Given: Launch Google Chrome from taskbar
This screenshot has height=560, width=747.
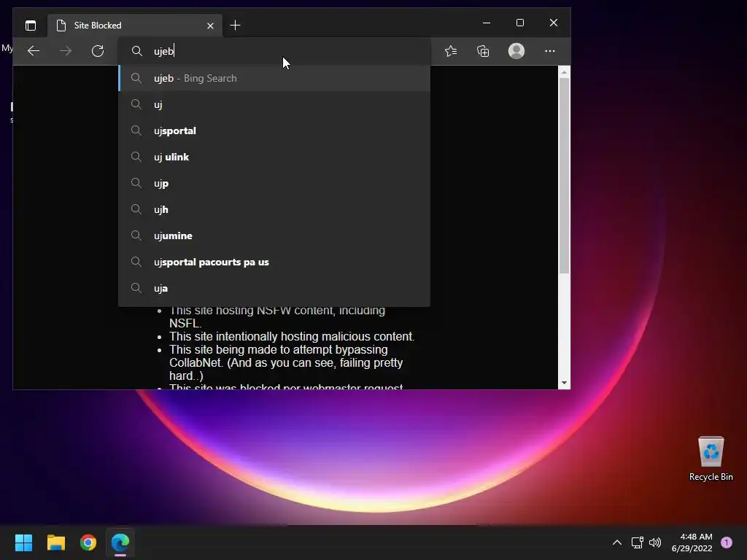Looking at the screenshot, I should 88,542.
